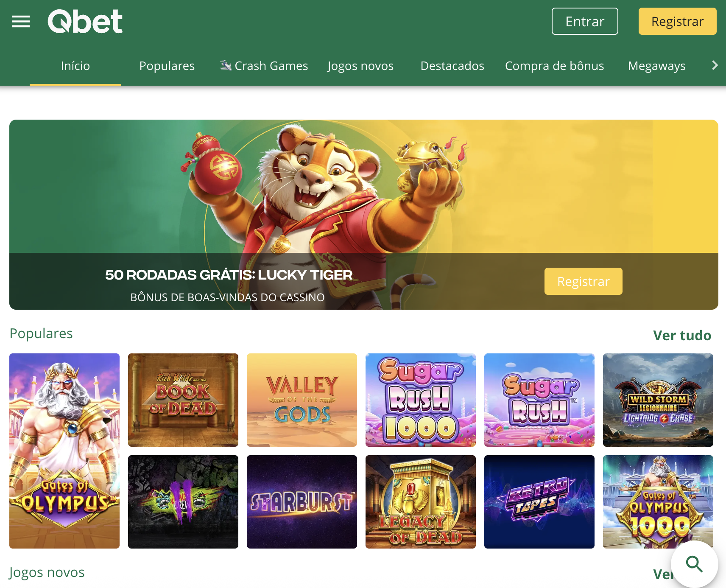Open the Jogos novos tab

(x=360, y=66)
